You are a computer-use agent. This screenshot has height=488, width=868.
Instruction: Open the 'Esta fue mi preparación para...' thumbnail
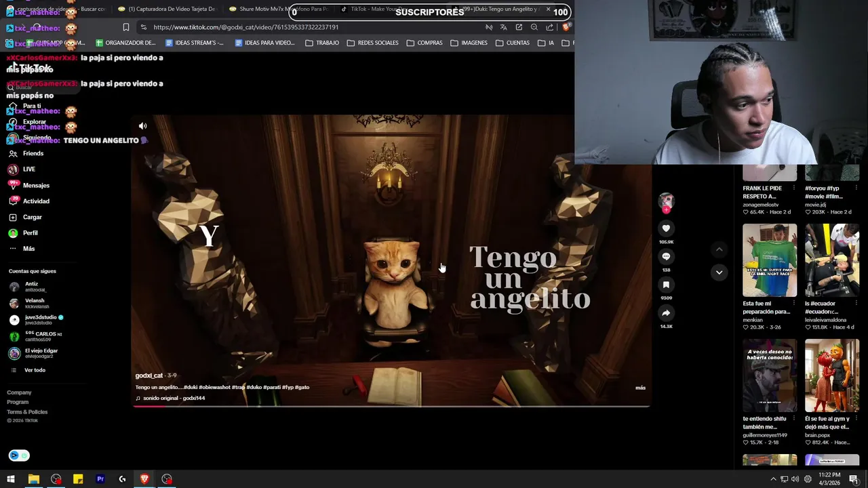[770, 260]
